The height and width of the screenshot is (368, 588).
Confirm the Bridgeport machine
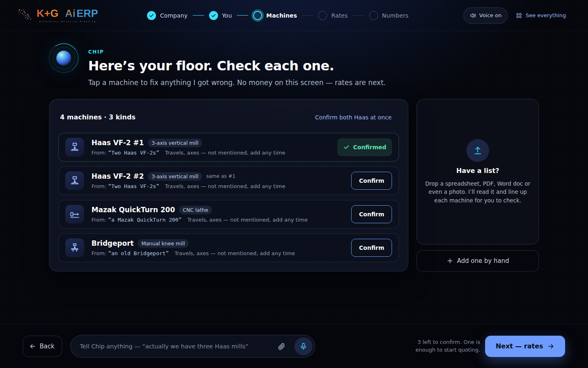[372, 248]
